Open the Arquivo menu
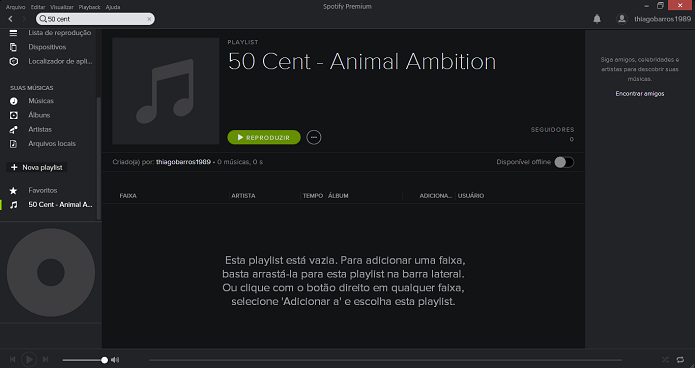 point(16,7)
